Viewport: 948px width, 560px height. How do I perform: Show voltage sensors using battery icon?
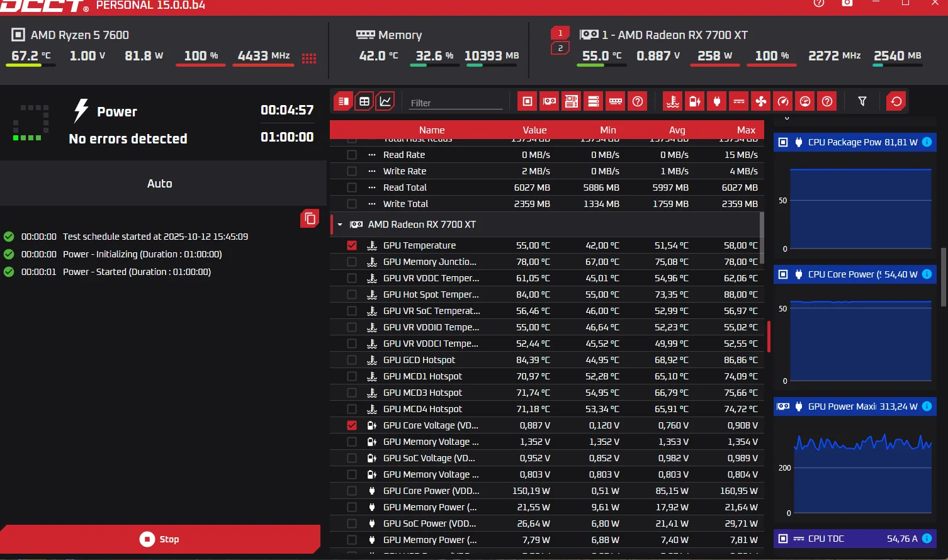point(695,101)
